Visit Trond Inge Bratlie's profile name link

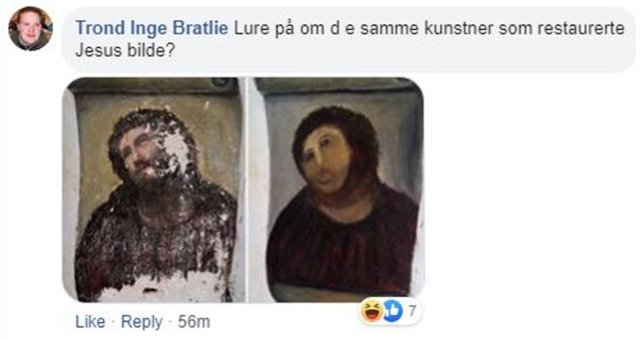click(x=152, y=28)
